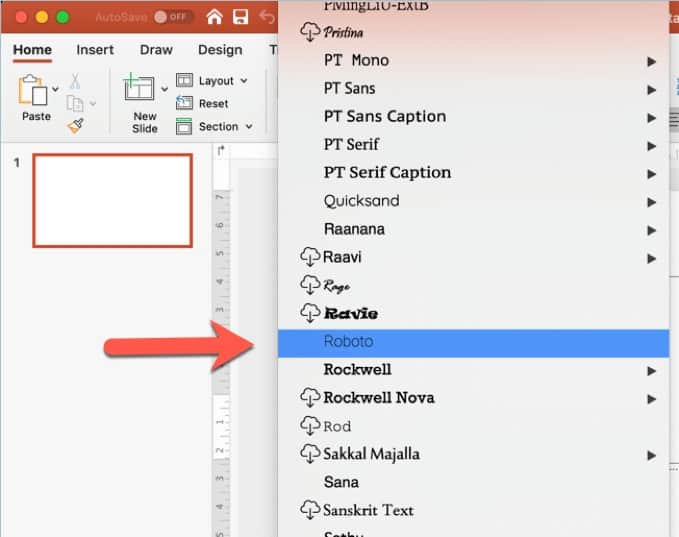Expand the Rockwell submenu arrow

tap(651, 372)
